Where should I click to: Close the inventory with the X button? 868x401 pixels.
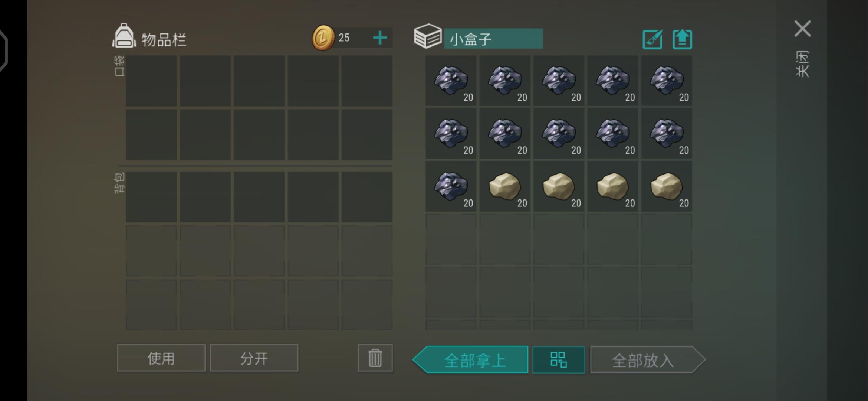coord(802,29)
